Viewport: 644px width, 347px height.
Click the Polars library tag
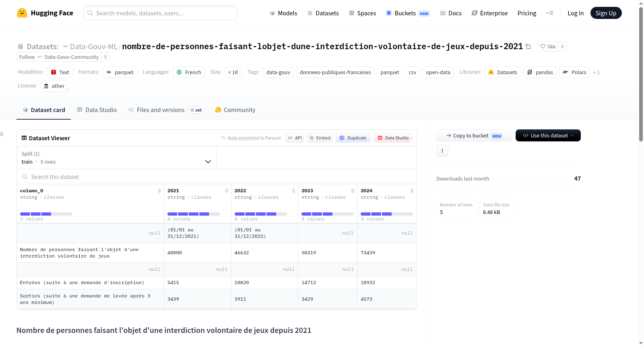[x=574, y=72]
